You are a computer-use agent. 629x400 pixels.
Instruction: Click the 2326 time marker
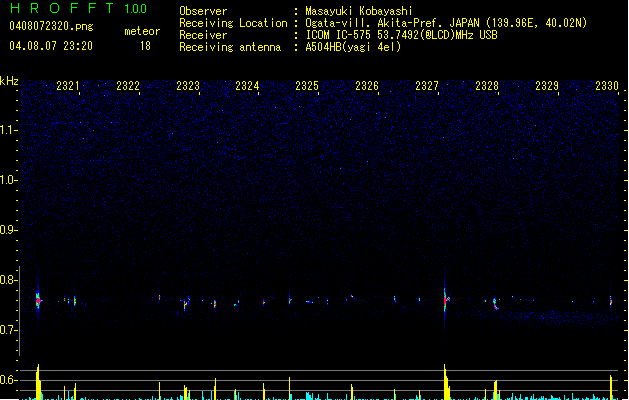click(x=367, y=85)
